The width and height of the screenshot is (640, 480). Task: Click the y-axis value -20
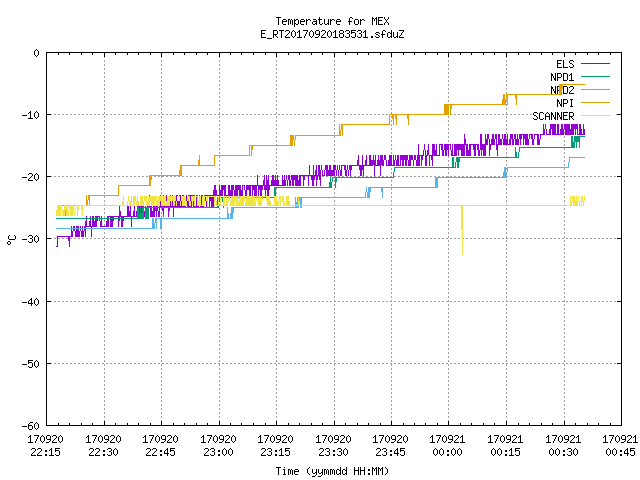click(x=31, y=177)
